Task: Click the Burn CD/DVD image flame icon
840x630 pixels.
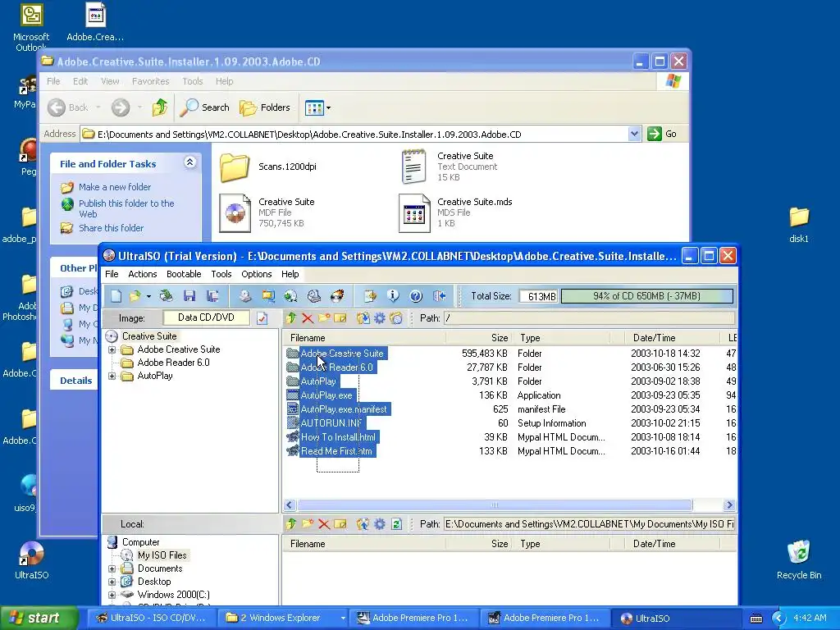Action: [x=337, y=295]
